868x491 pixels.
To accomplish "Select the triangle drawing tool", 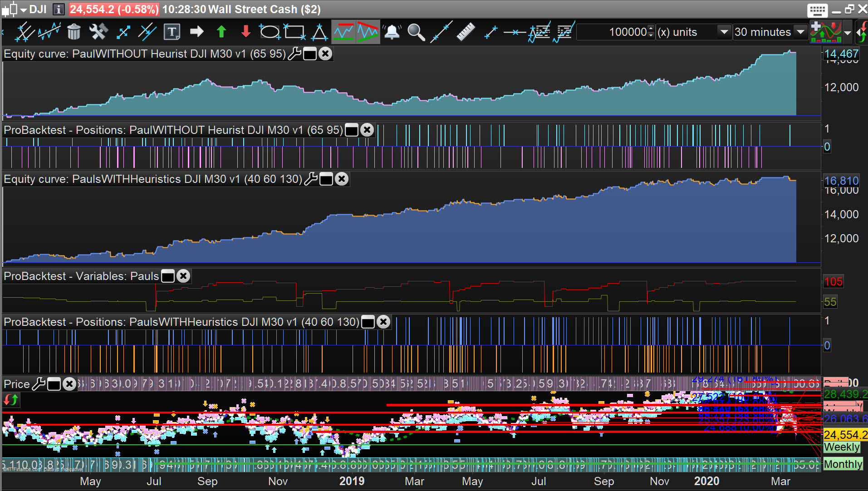I will [x=319, y=32].
